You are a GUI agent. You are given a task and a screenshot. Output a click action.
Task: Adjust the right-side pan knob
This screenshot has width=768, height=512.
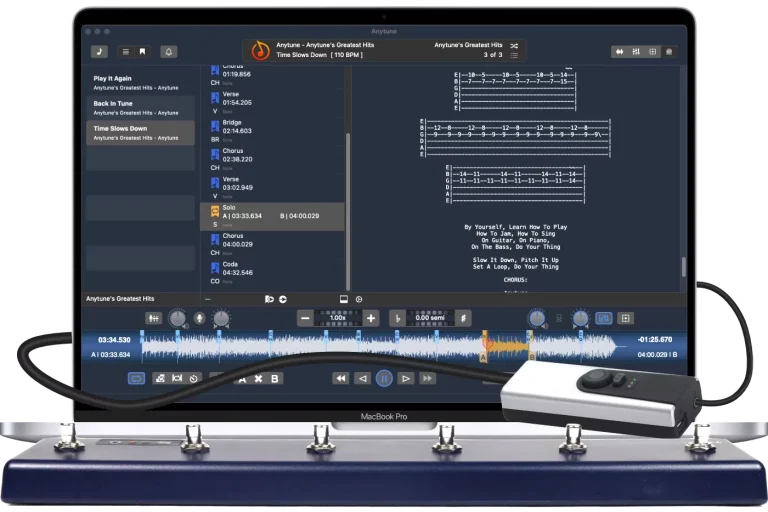[581, 318]
